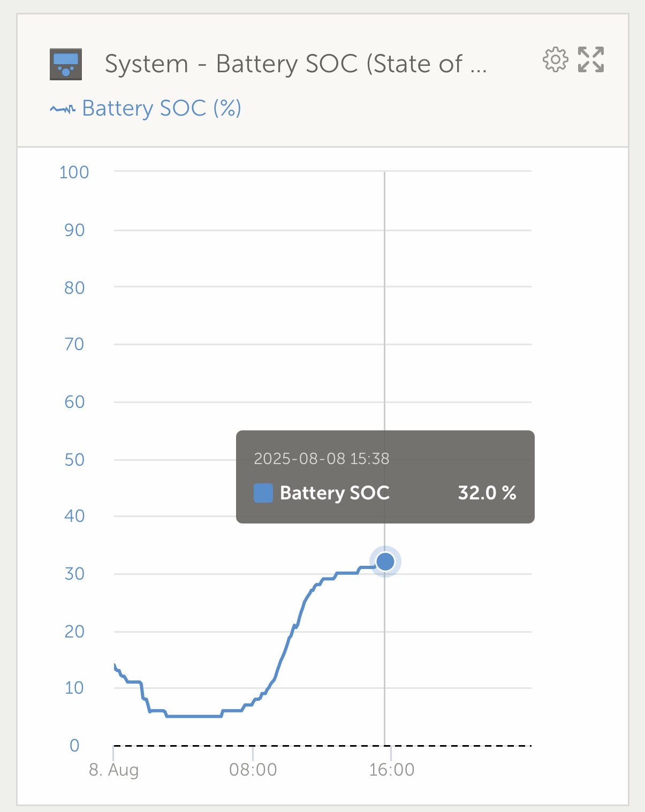Click the 20 label on y-axis
Image resolution: width=645 pixels, height=812 pixels.
[74, 632]
